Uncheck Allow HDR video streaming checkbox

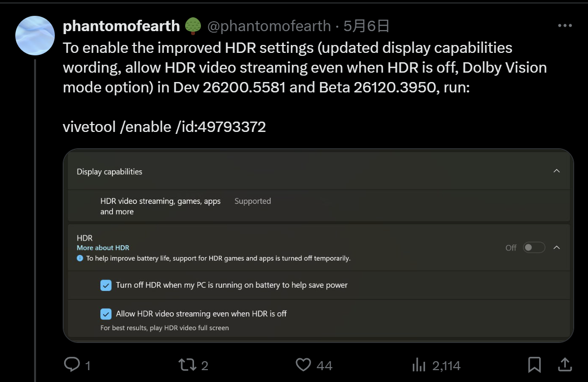coord(106,314)
